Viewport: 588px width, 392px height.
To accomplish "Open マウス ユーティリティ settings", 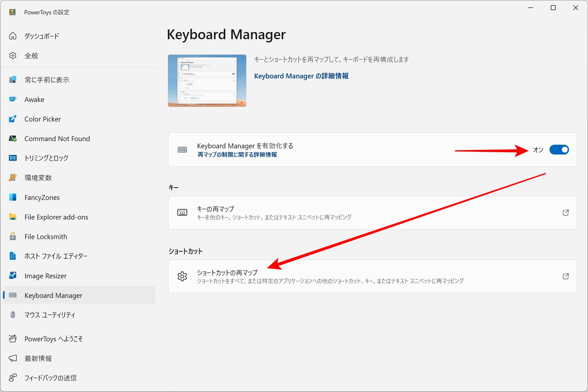I will [79, 315].
